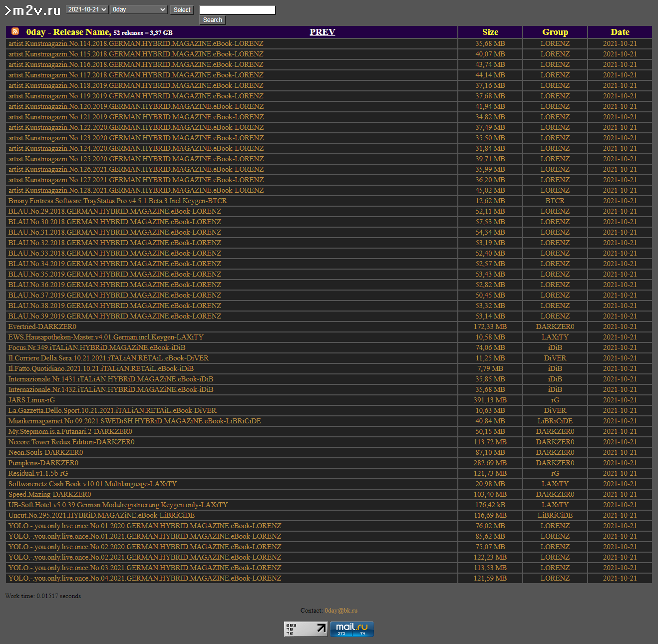Click the date in the Evertried row
658x644 pixels.
click(620, 326)
